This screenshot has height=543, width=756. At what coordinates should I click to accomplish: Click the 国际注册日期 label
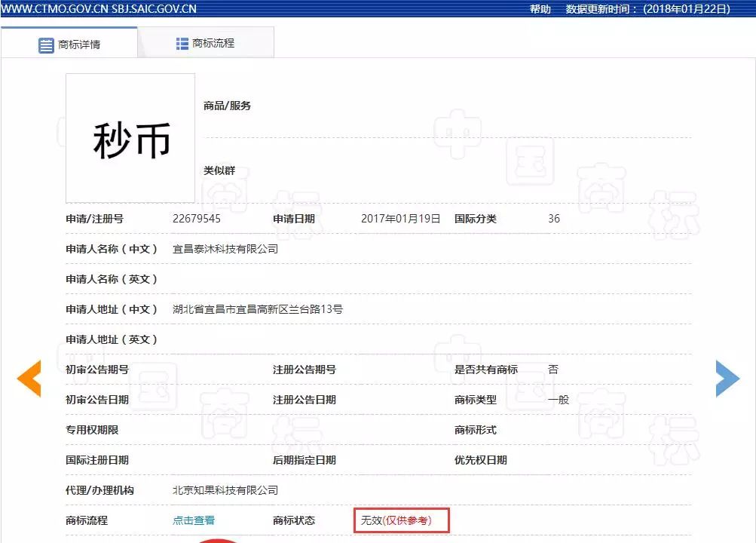(x=97, y=460)
